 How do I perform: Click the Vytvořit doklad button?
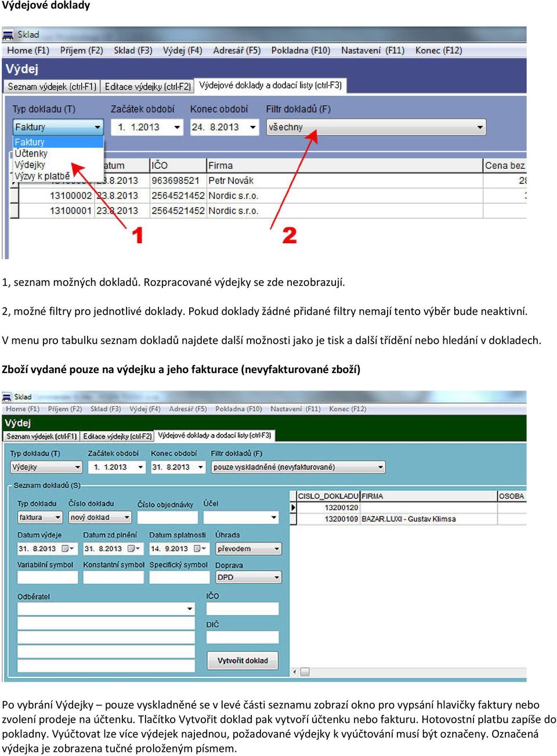tap(243, 660)
